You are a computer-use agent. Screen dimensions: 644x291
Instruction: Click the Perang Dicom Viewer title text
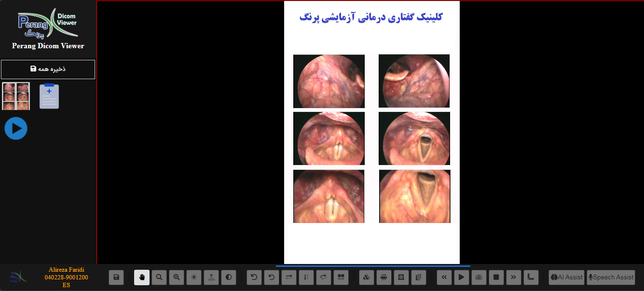tap(48, 46)
